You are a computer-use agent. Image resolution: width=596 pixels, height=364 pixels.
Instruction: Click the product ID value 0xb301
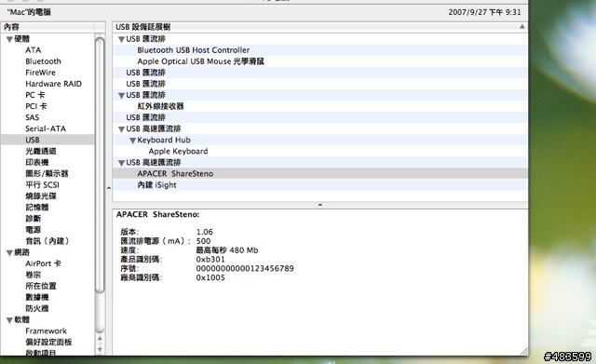coord(210,260)
